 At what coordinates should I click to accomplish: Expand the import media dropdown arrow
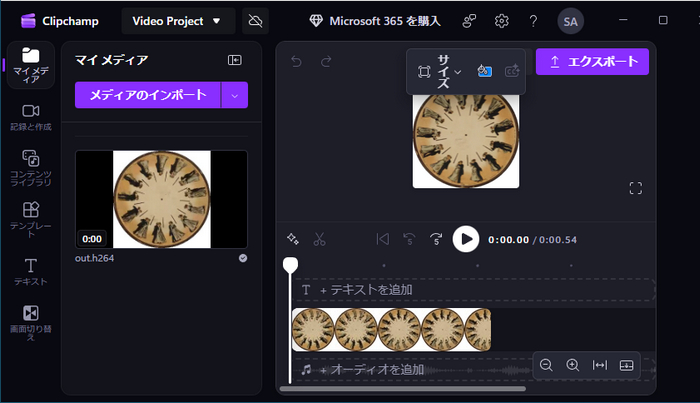(x=235, y=95)
